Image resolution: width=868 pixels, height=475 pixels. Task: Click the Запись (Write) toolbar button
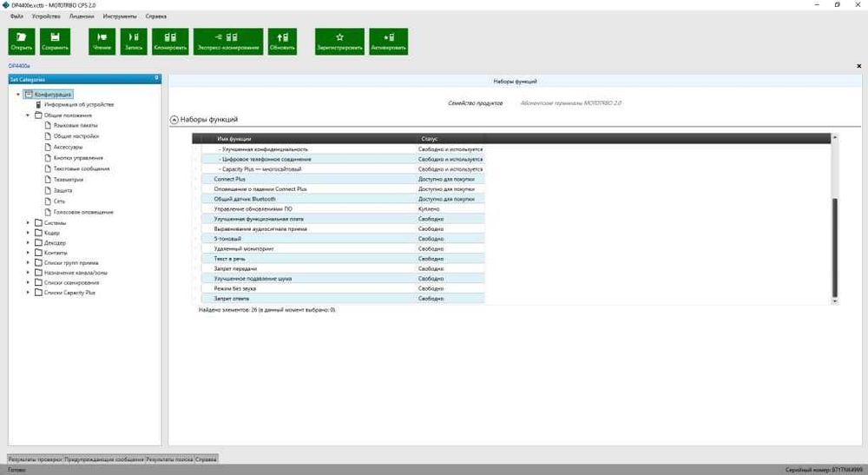coord(134,42)
